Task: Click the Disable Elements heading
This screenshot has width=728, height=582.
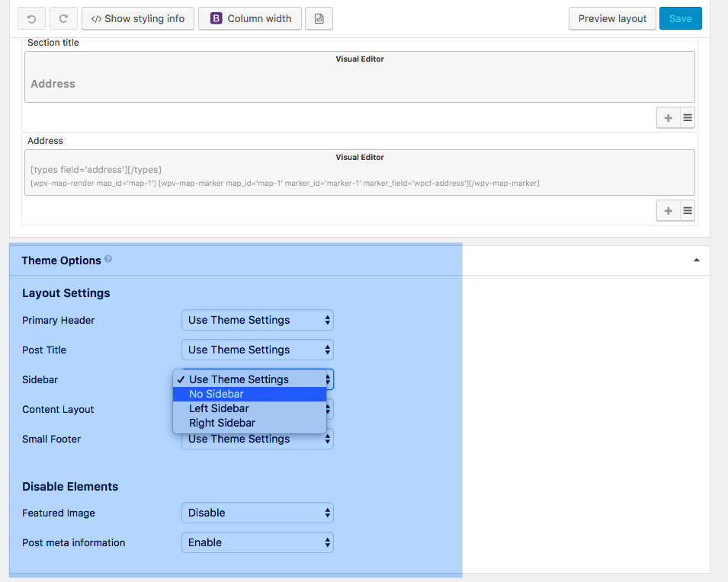Action: coord(70,486)
